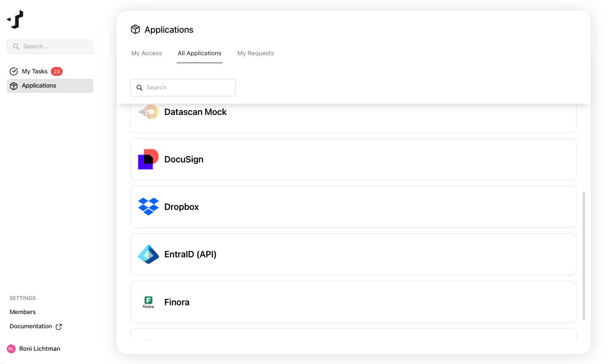Select Applications in the sidebar

[50, 86]
